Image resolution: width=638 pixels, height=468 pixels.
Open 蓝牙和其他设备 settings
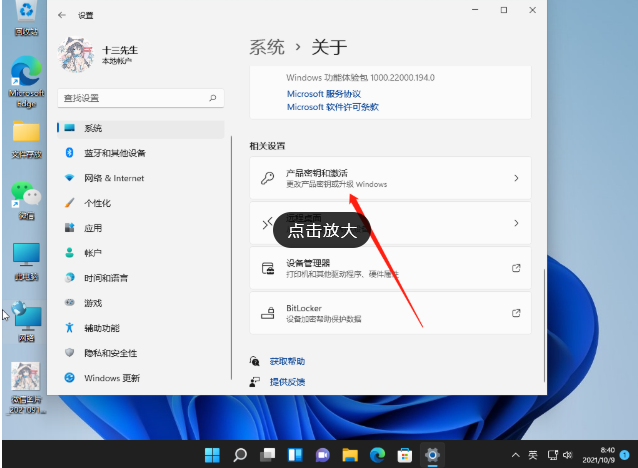141,153
